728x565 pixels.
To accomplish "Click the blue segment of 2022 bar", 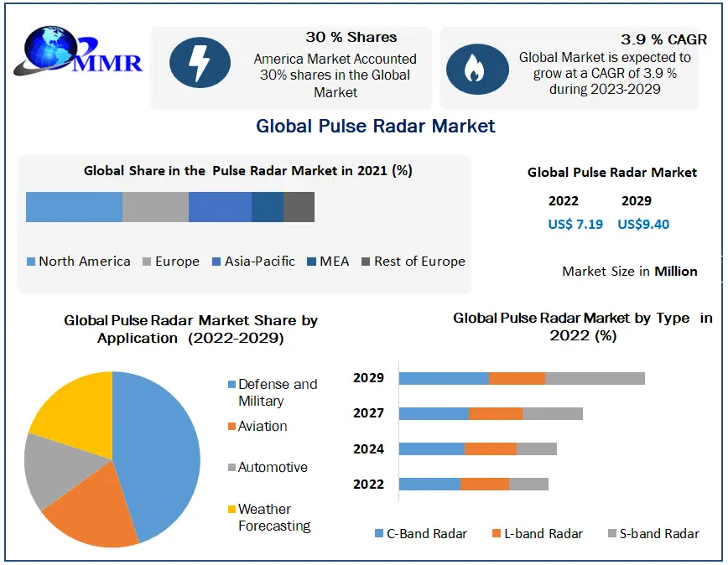I will (x=429, y=484).
